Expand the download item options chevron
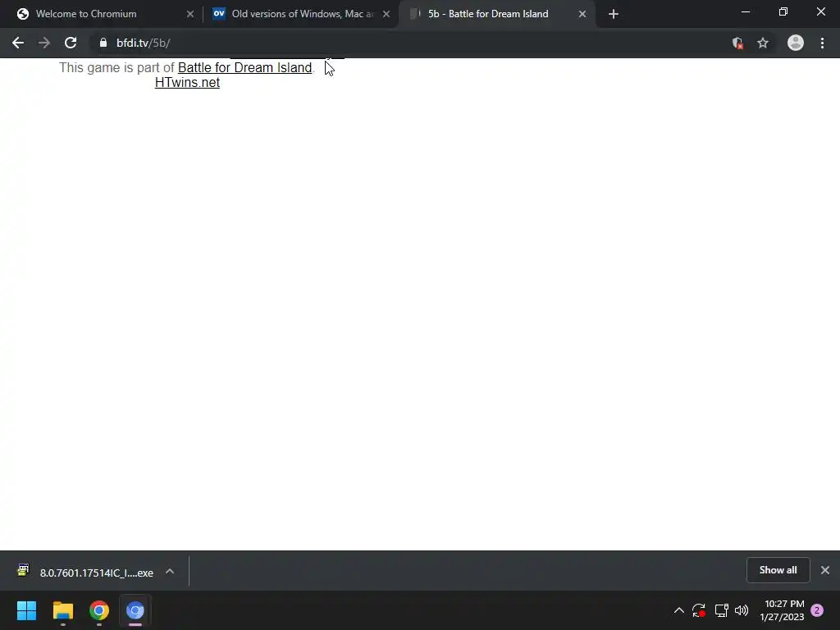Image resolution: width=840 pixels, height=630 pixels. click(170, 572)
